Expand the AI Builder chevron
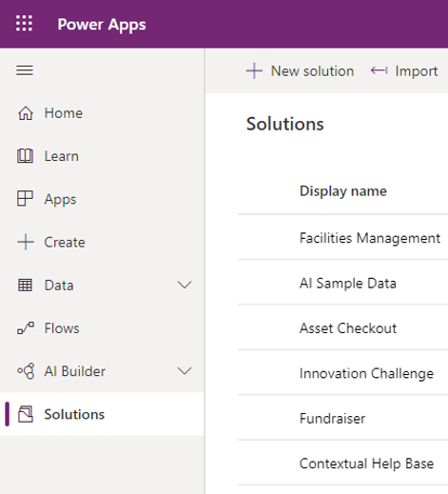 point(185,371)
